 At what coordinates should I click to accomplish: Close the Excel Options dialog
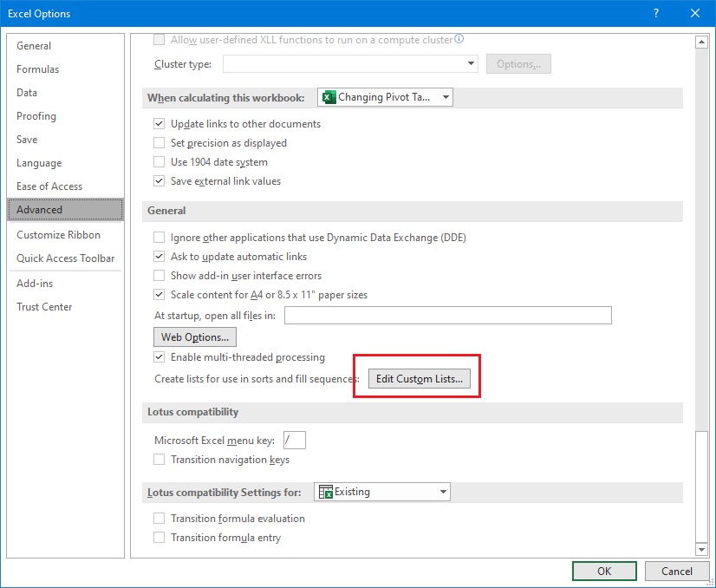pyautogui.click(x=695, y=13)
